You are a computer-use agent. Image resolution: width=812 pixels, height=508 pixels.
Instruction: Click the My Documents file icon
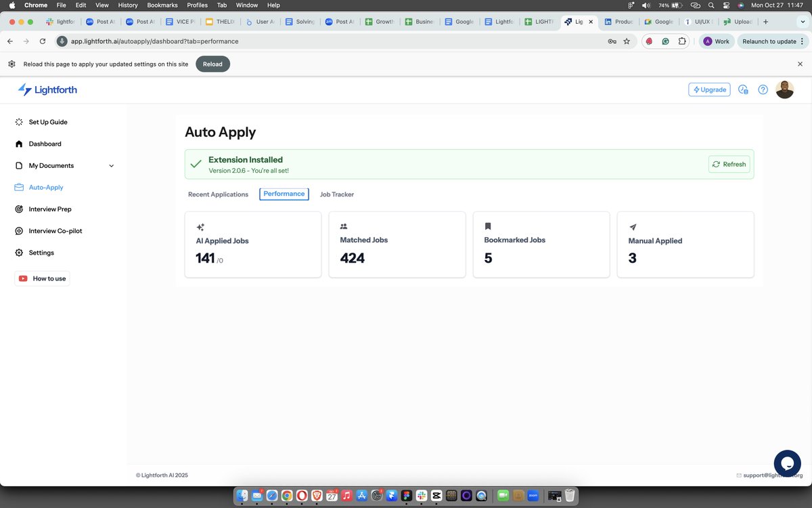pyautogui.click(x=19, y=165)
